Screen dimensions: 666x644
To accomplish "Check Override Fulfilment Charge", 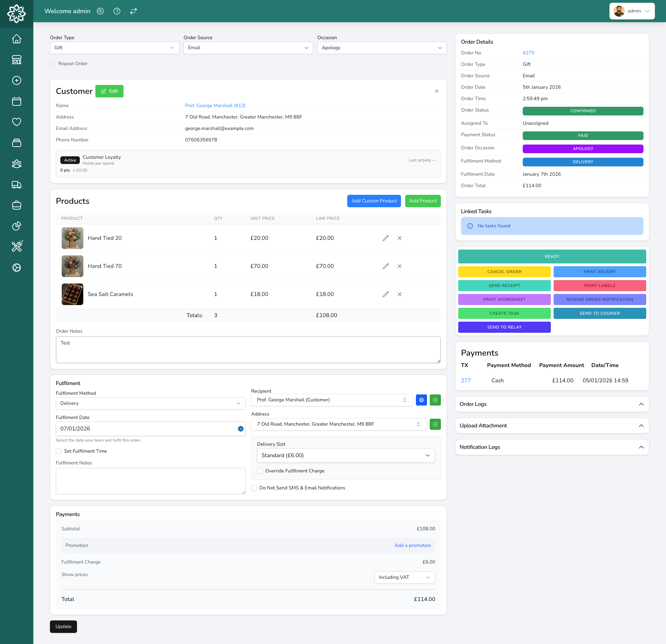I will click(x=260, y=471).
